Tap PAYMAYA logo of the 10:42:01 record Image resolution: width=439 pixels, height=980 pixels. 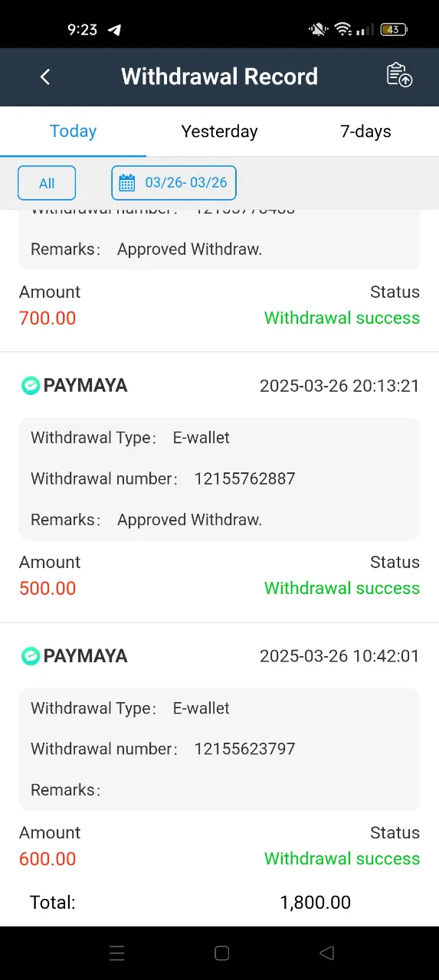[x=30, y=656]
